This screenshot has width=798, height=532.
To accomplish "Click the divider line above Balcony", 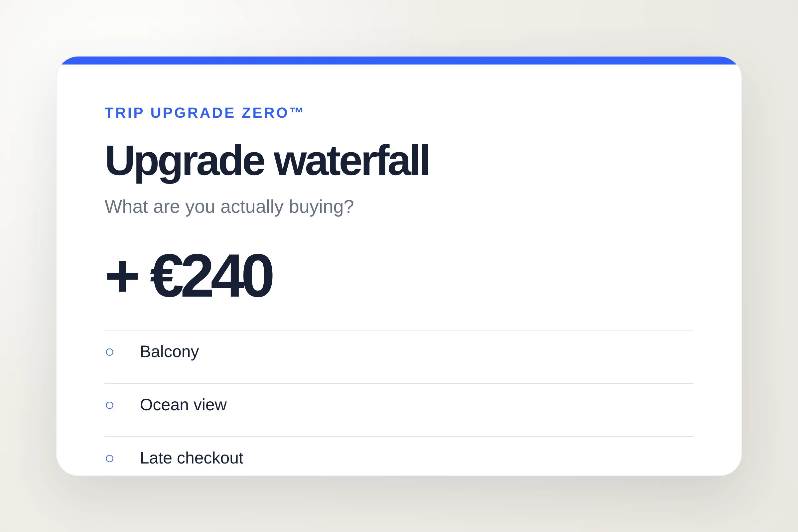I will [x=399, y=330].
